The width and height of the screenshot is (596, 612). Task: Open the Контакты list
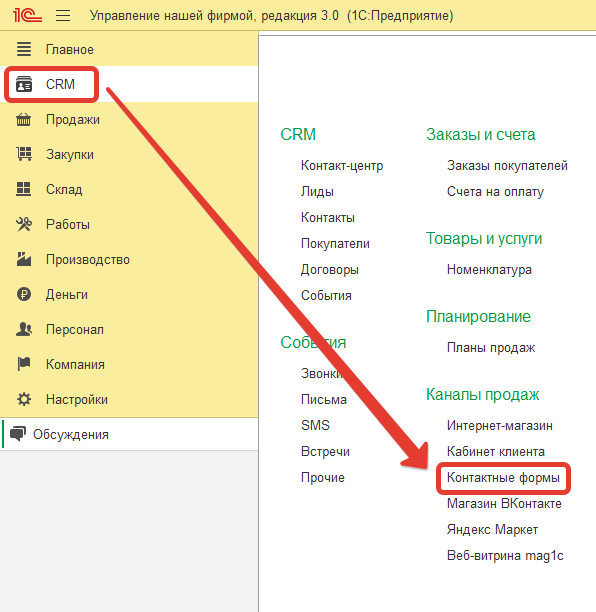click(x=328, y=217)
